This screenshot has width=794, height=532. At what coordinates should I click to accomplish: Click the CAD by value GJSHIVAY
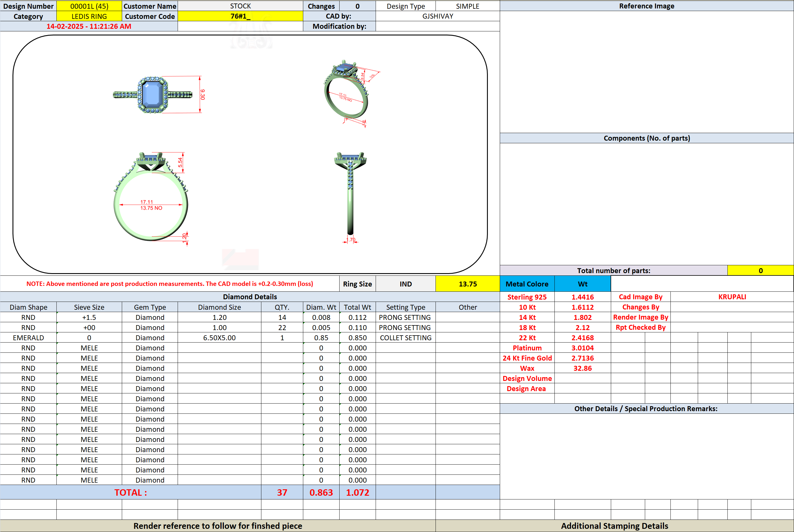pyautogui.click(x=438, y=16)
